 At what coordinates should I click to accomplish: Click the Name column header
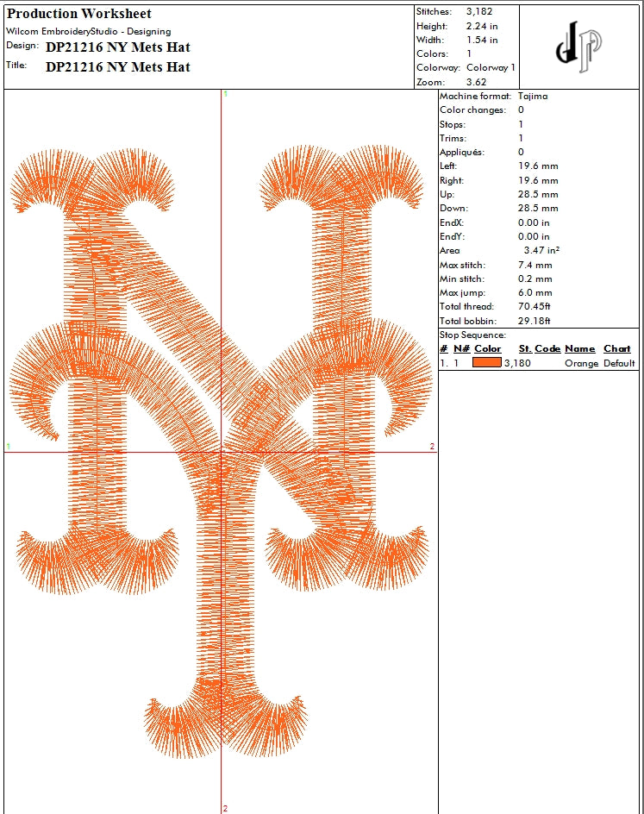click(579, 349)
